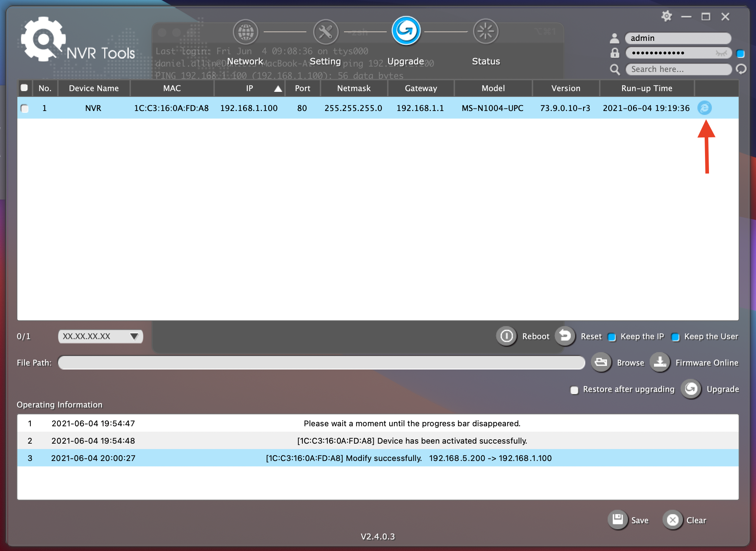Refresh device list next to search
Screen dimensions: 756x551
pyautogui.click(x=741, y=69)
